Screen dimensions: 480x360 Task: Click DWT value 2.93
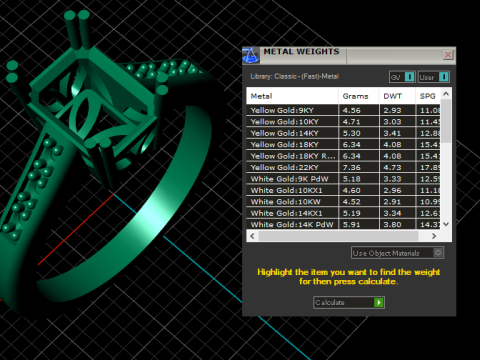tap(392, 110)
